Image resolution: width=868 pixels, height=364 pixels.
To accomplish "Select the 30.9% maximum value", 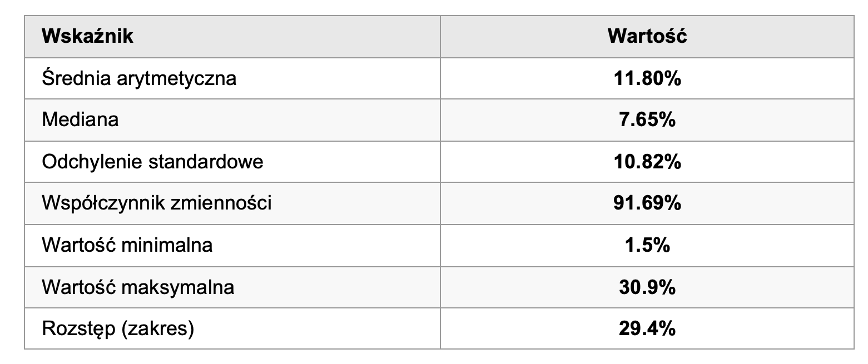I will click(x=647, y=287).
